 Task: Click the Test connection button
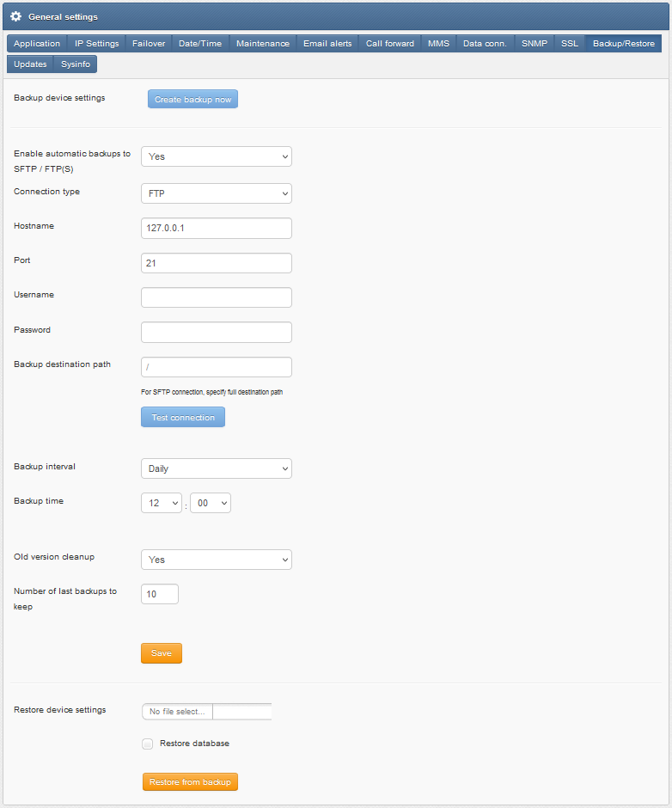coord(183,418)
